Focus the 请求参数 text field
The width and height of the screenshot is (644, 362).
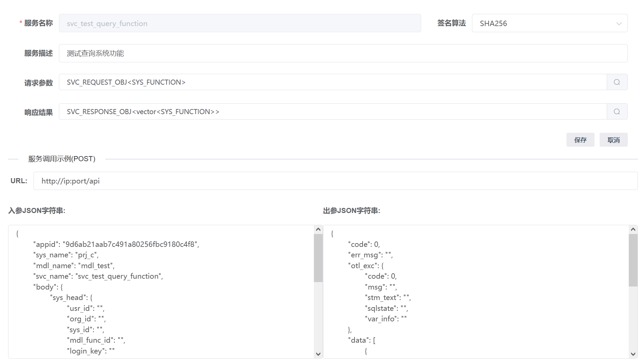332,82
